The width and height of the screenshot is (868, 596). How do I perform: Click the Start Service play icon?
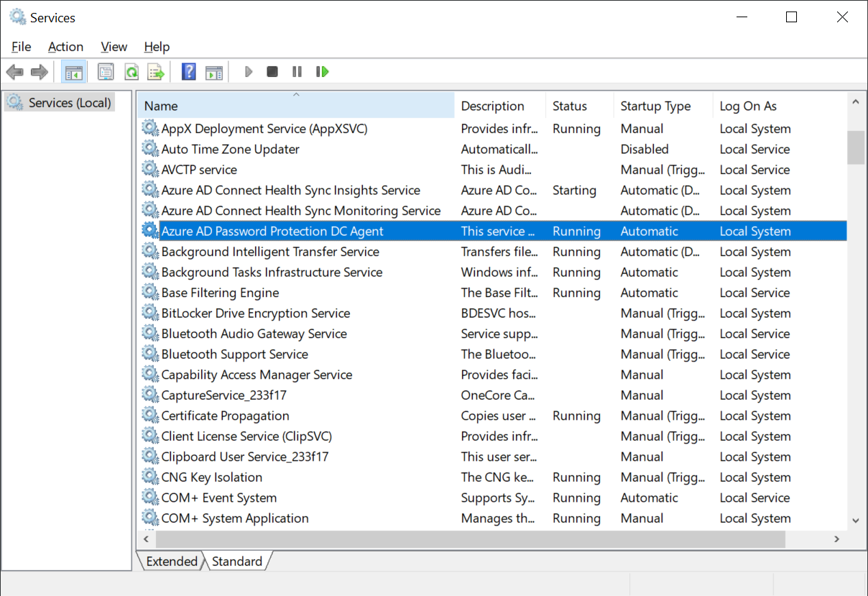click(x=249, y=72)
